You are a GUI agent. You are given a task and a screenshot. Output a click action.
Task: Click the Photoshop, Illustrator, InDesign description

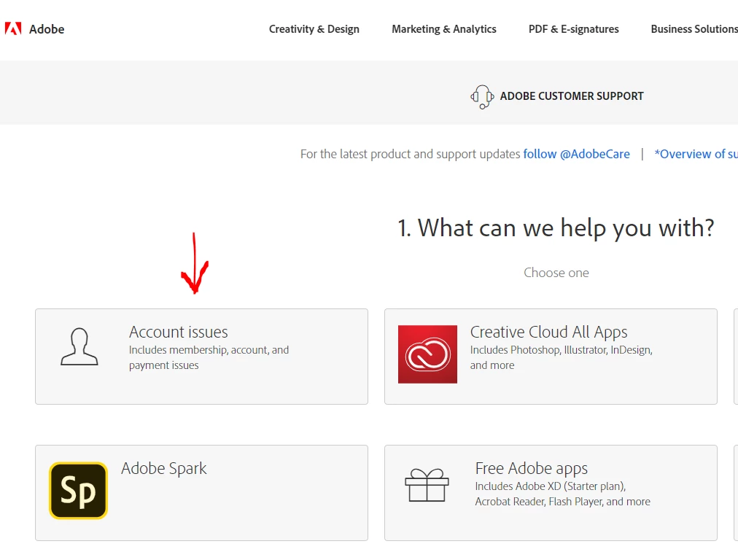pos(561,357)
